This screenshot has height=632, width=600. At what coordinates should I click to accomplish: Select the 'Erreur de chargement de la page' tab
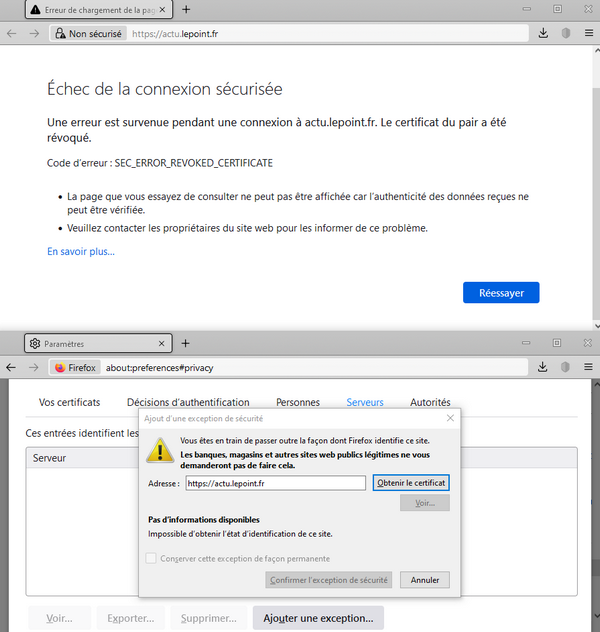(x=99, y=10)
